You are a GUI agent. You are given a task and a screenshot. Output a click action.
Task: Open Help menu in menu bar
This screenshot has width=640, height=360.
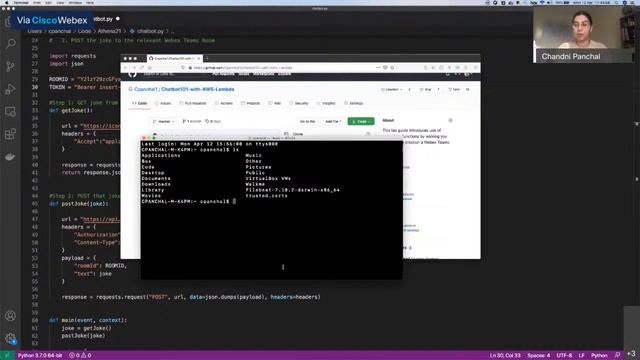[x=90, y=2]
